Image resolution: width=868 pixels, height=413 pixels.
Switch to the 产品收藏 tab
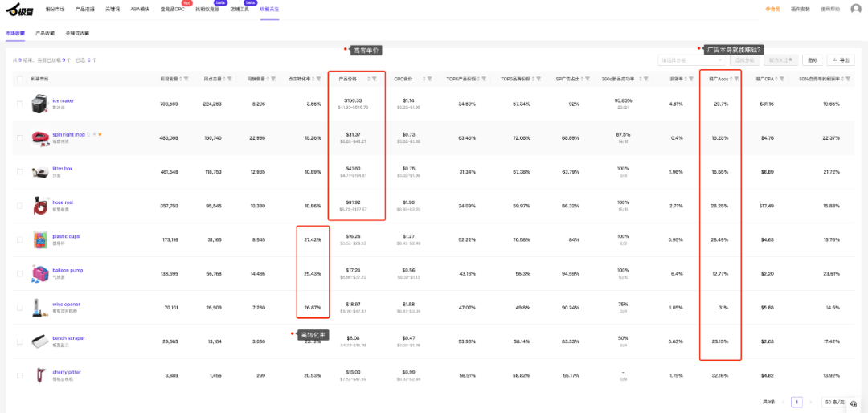click(45, 34)
